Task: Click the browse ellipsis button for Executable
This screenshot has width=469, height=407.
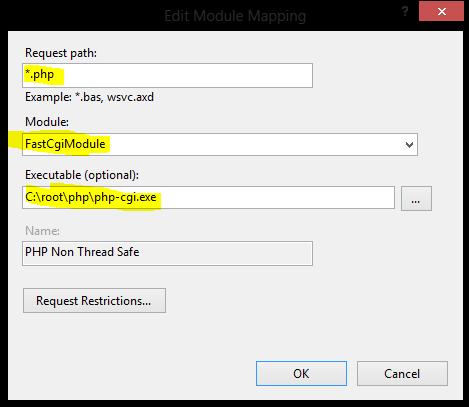Action: [416, 199]
